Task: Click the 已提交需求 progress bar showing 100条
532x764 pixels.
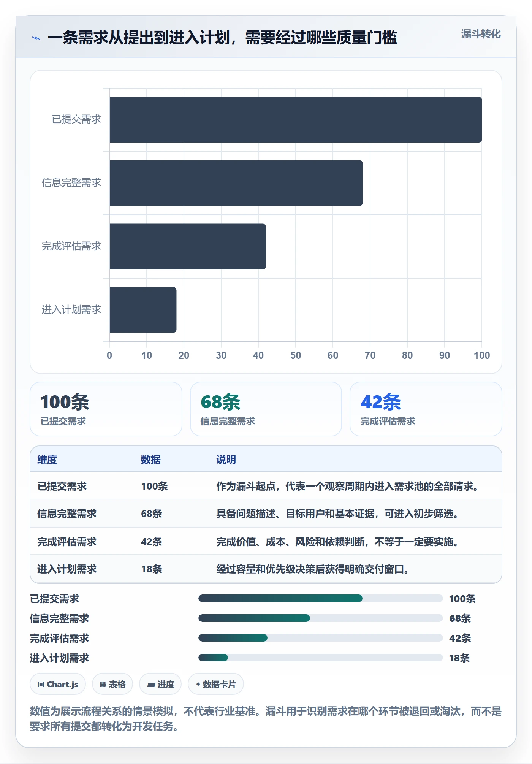Action: pos(320,599)
